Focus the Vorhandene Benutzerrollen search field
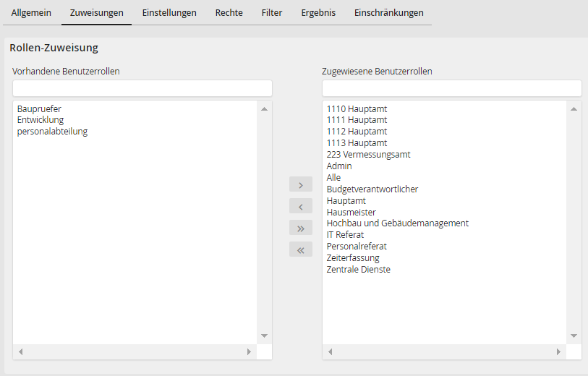588x376 pixels. [x=142, y=88]
